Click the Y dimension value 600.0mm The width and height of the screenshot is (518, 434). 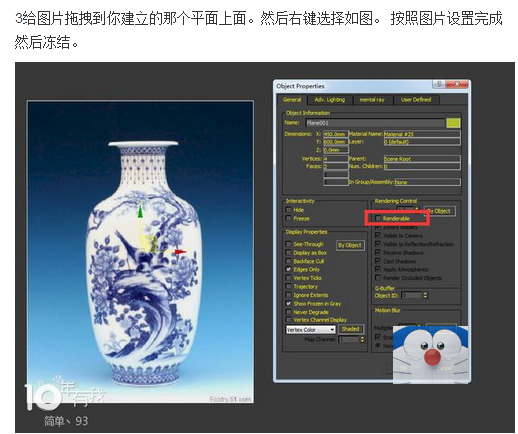[336, 142]
